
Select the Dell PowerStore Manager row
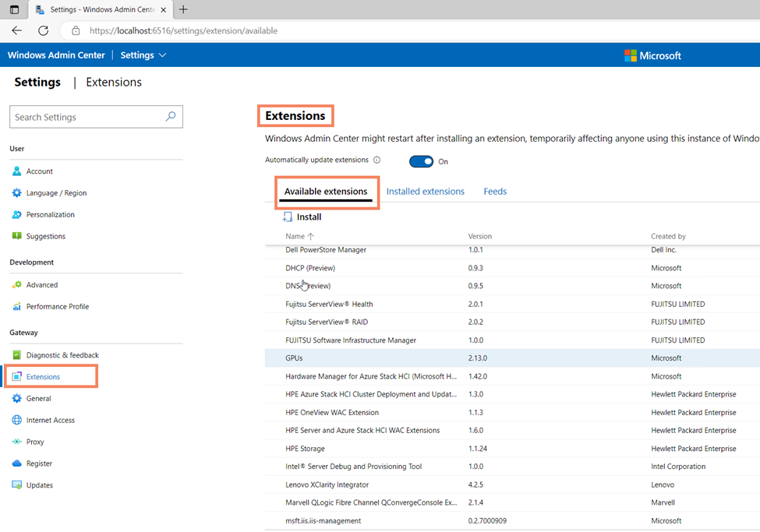pyautogui.click(x=512, y=250)
